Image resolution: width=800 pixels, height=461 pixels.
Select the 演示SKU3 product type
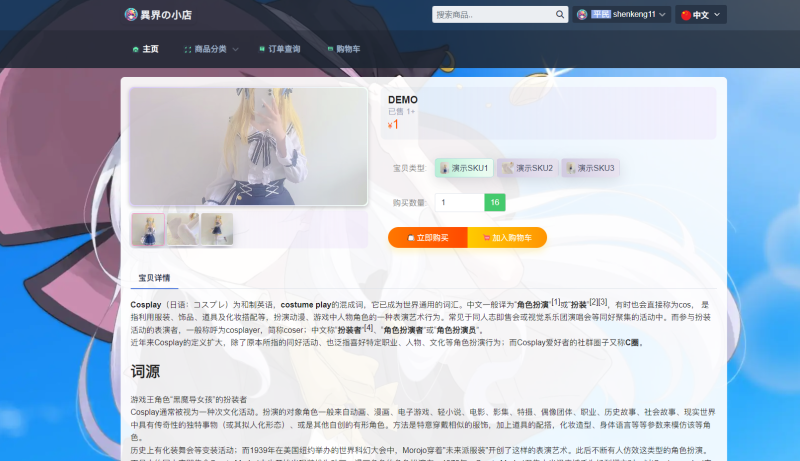591,168
